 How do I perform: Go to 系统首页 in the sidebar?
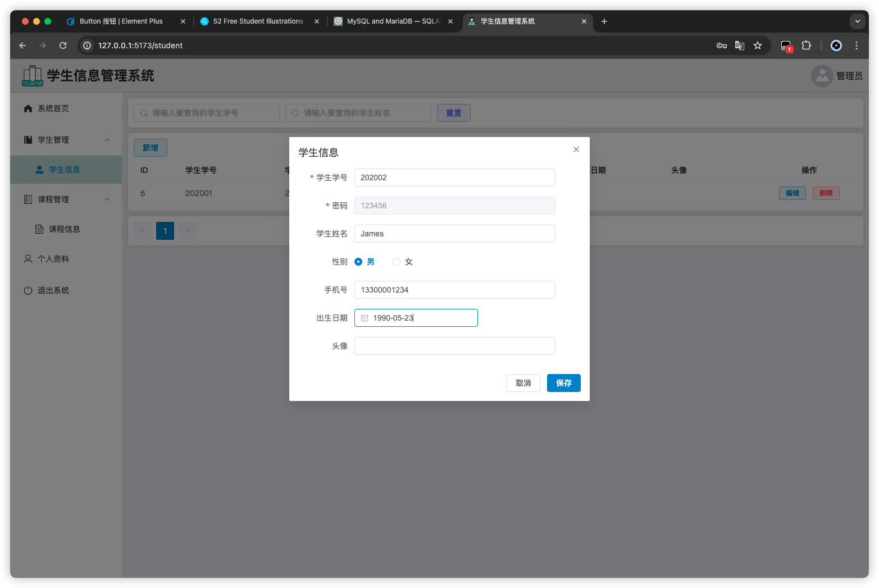point(66,108)
